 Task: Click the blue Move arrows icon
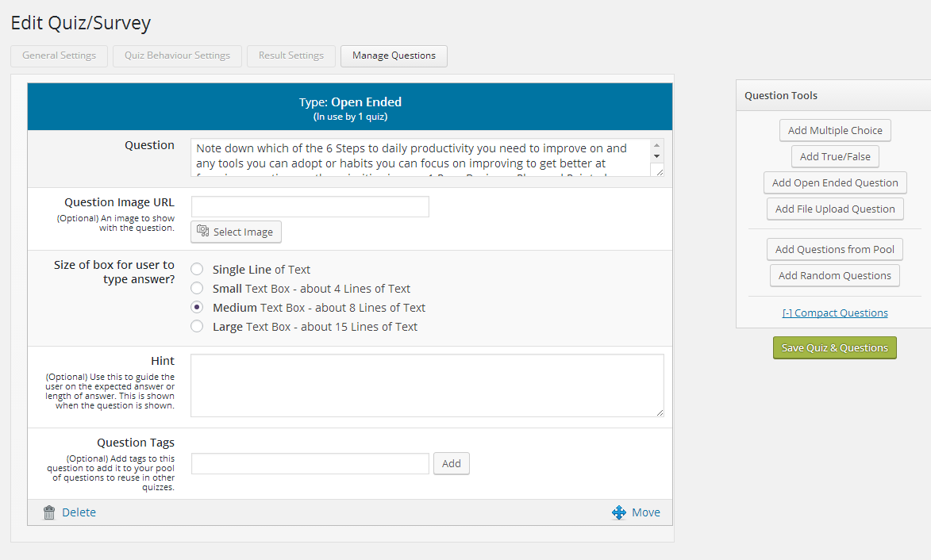tap(619, 512)
